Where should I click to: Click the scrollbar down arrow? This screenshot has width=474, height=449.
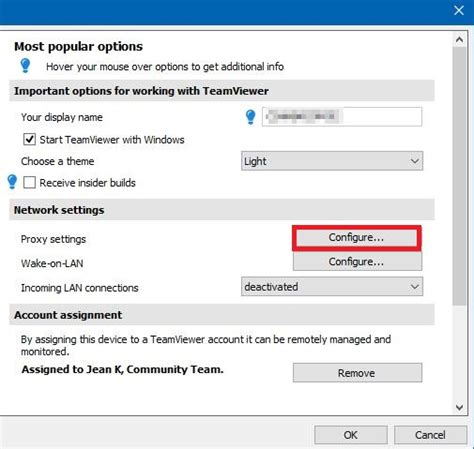459,407
